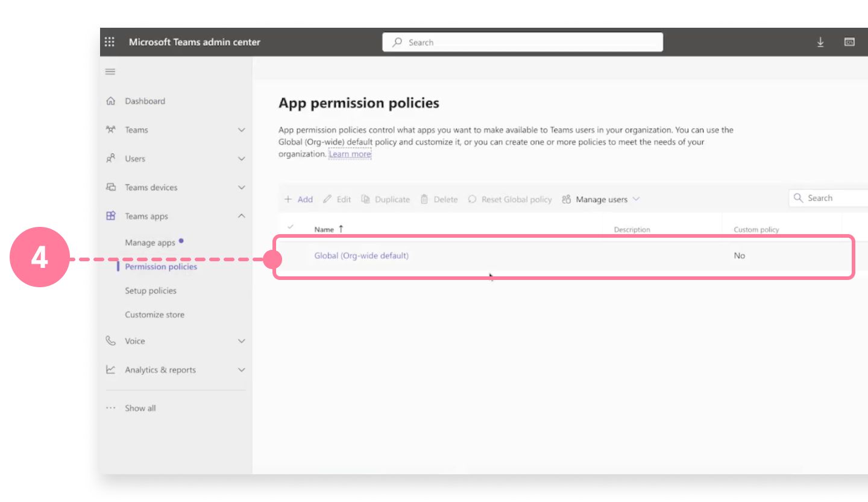Image resolution: width=868 pixels, height=502 pixels.
Task: Open Manage apps under Teams apps
Action: tap(150, 243)
